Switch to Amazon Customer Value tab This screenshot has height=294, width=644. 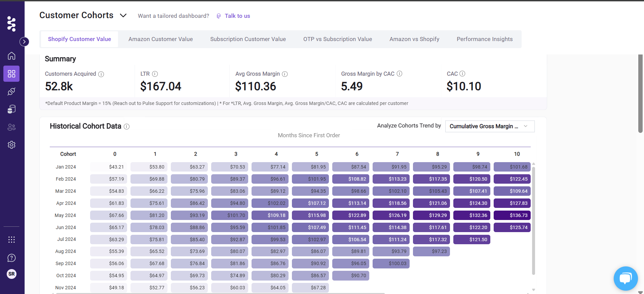coord(160,39)
